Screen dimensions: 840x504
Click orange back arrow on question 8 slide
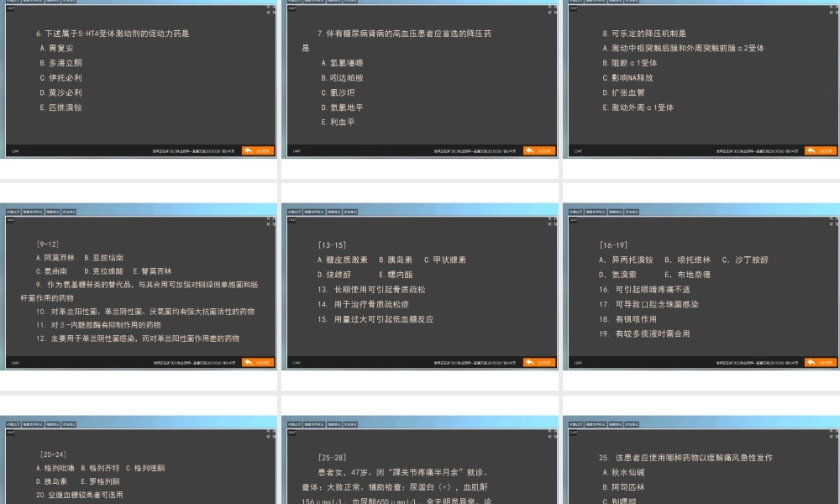coord(820,151)
